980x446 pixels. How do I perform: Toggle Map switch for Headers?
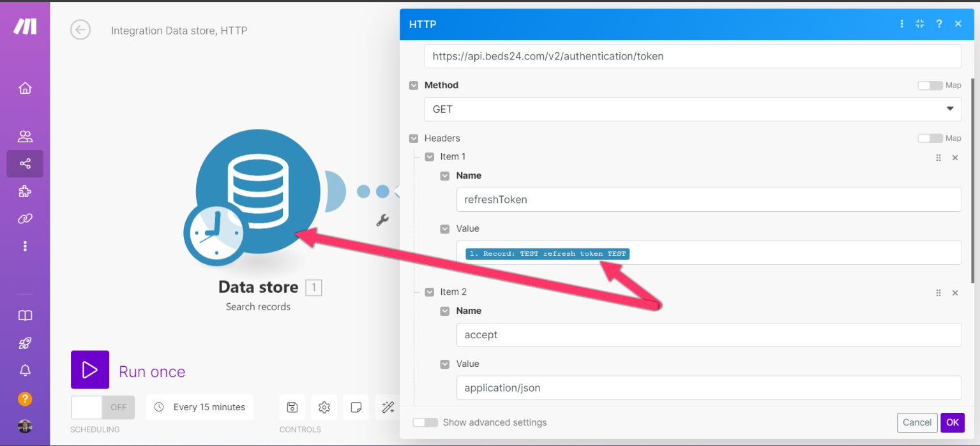[930, 138]
